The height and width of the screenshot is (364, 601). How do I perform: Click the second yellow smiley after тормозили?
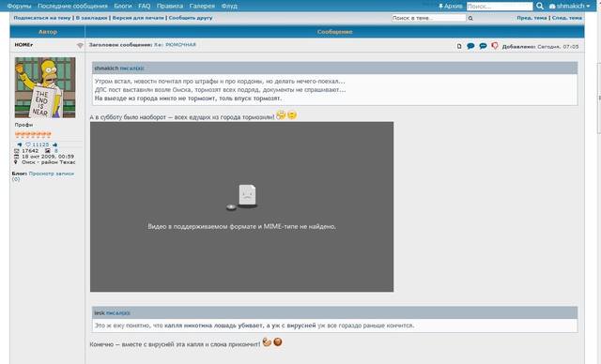(x=292, y=114)
